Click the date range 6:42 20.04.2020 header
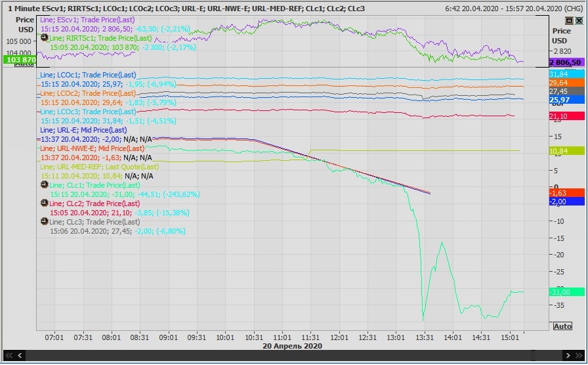Image resolution: width=588 pixels, height=365 pixels. coord(514,9)
